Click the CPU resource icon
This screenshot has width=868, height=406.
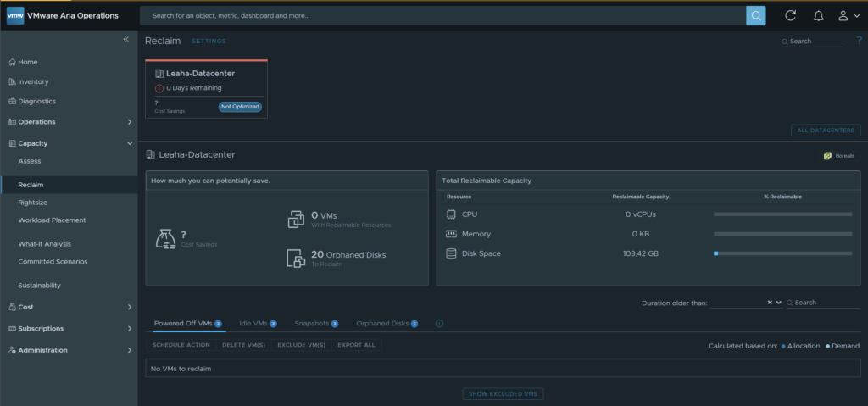451,214
